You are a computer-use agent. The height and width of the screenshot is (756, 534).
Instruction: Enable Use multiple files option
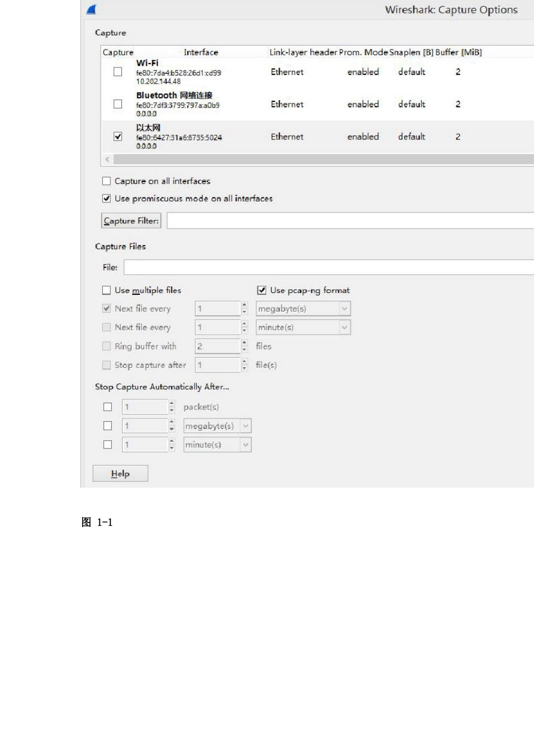click(x=107, y=290)
